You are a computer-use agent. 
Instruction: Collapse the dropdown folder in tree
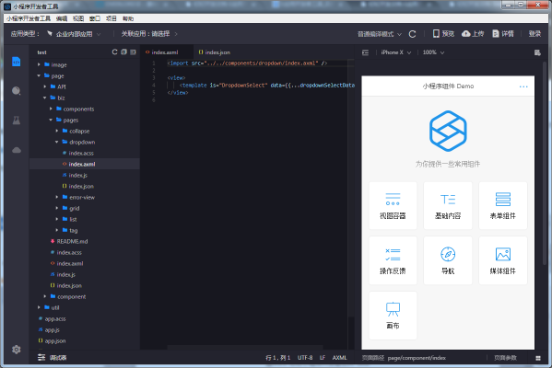coord(57,142)
